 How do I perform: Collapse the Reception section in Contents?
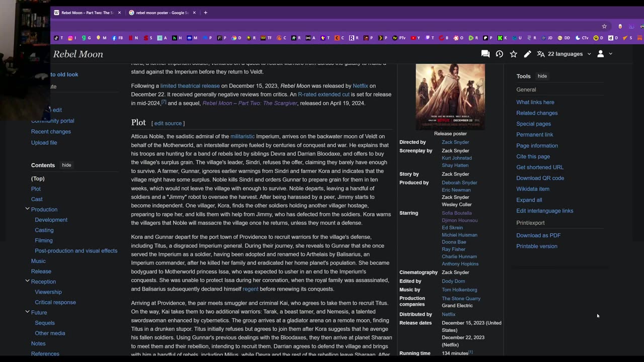coord(27,281)
